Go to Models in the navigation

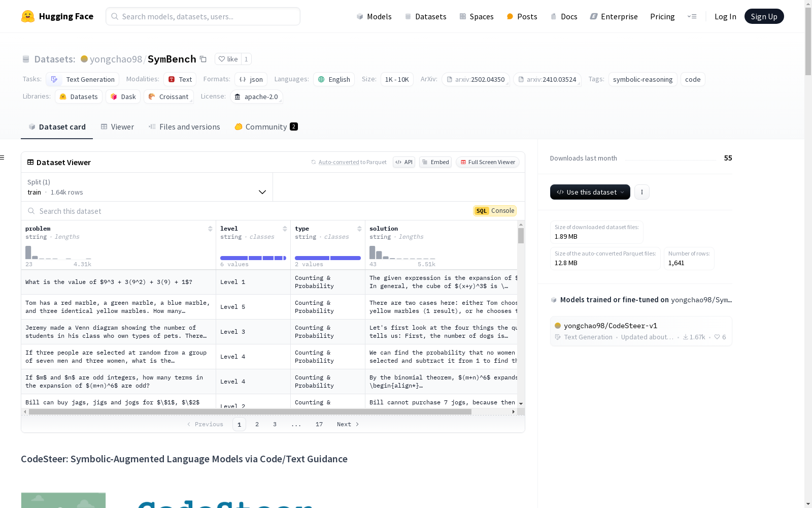click(x=374, y=16)
